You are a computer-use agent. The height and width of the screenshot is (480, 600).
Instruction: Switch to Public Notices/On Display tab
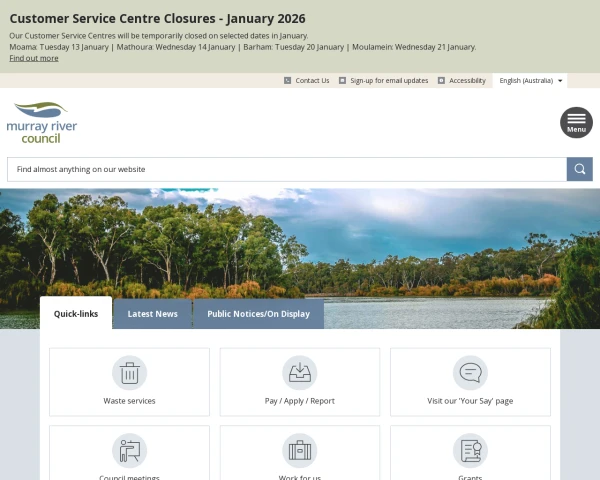[x=258, y=314]
